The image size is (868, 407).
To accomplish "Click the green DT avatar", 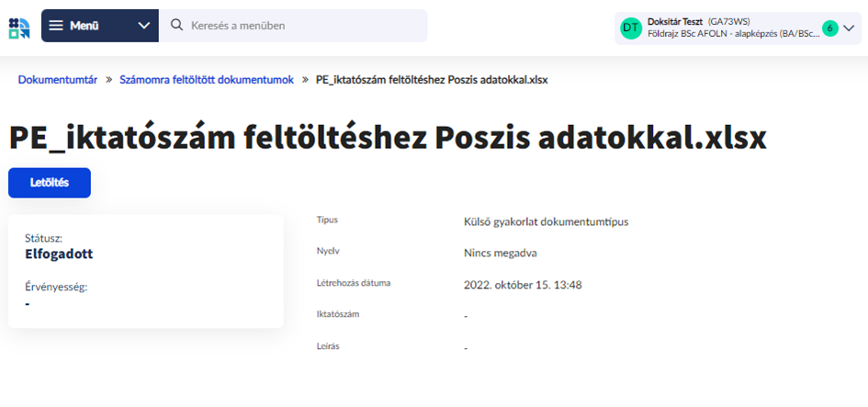I will (631, 28).
